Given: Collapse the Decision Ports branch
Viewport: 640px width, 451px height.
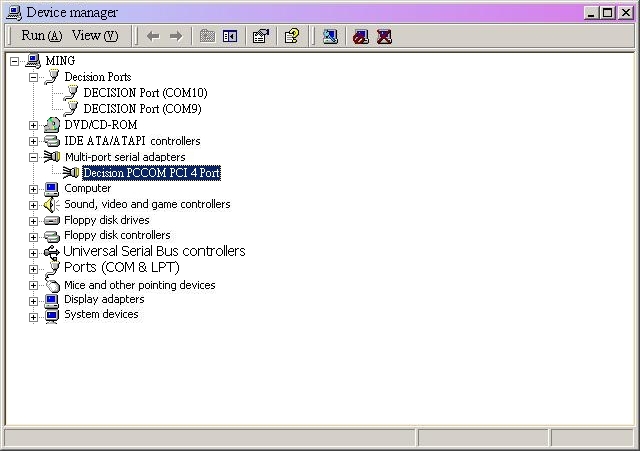Looking at the screenshot, I should pyautogui.click(x=33, y=78).
